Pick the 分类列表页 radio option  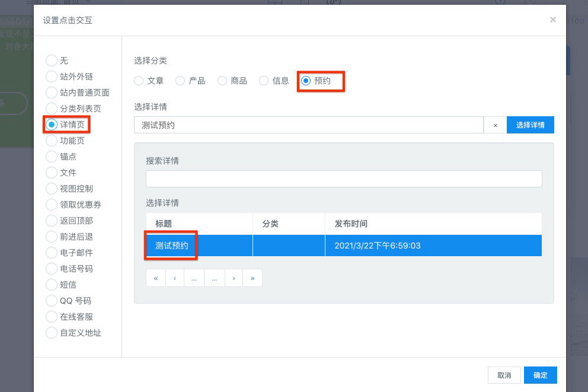[52, 109]
